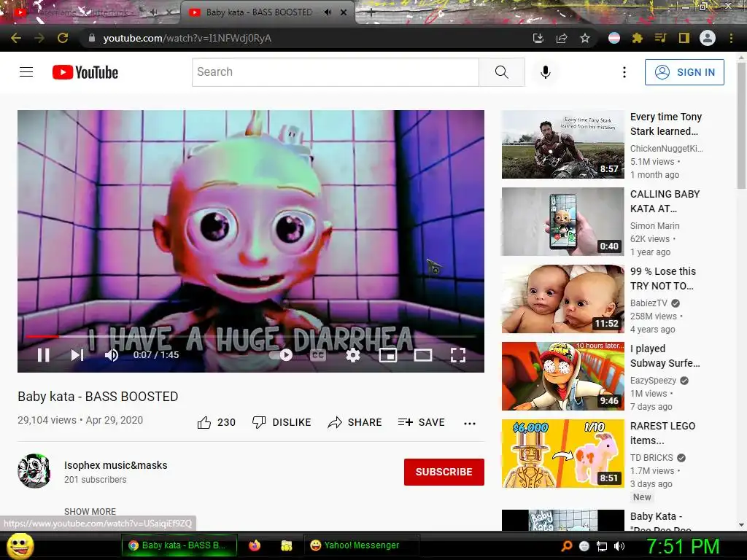Image resolution: width=747 pixels, height=560 pixels.
Task: Toggle the autoplay switch in the player
Action: [281, 355]
